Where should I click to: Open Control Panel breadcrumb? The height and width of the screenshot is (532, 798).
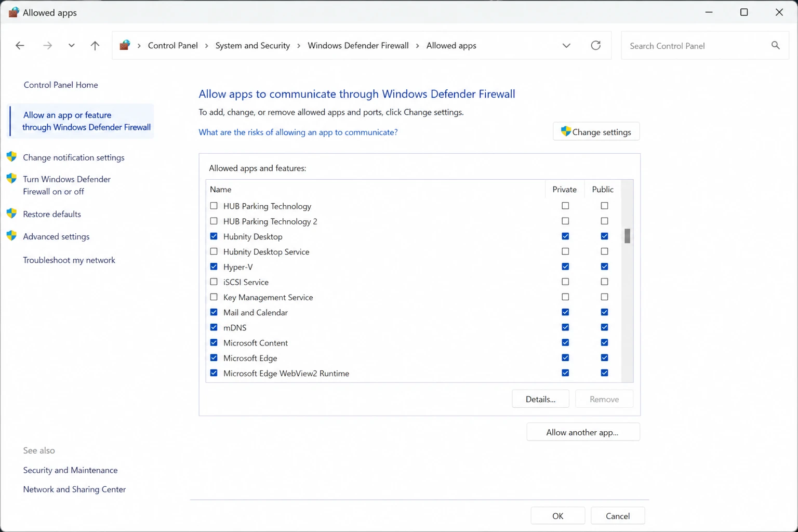click(173, 45)
